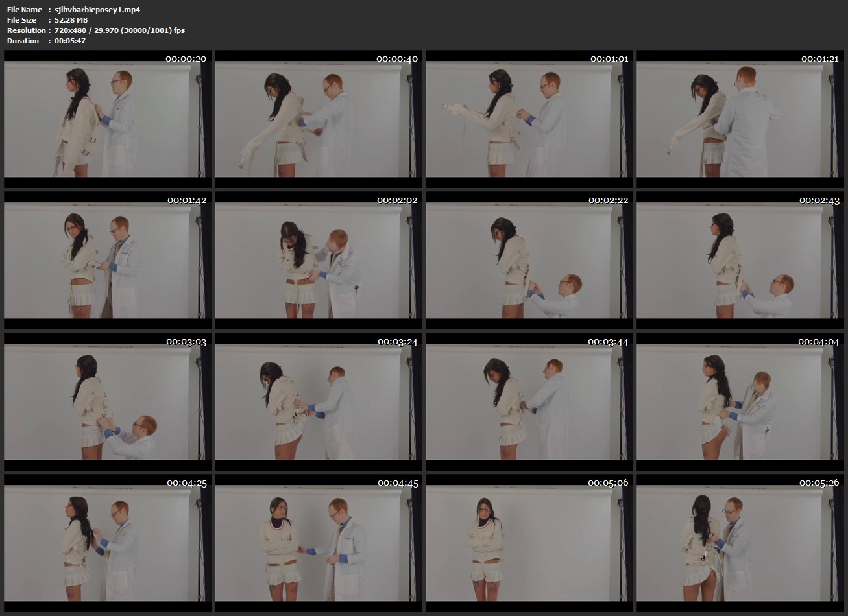
Task: Select the thumbnail frame at 00:02:02
Action: tap(319, 261)
